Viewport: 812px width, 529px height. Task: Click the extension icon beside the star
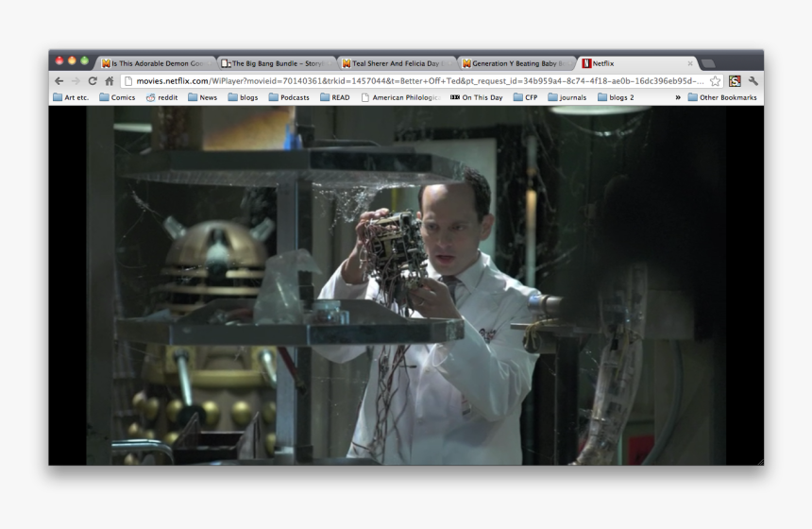pos(735,81)
